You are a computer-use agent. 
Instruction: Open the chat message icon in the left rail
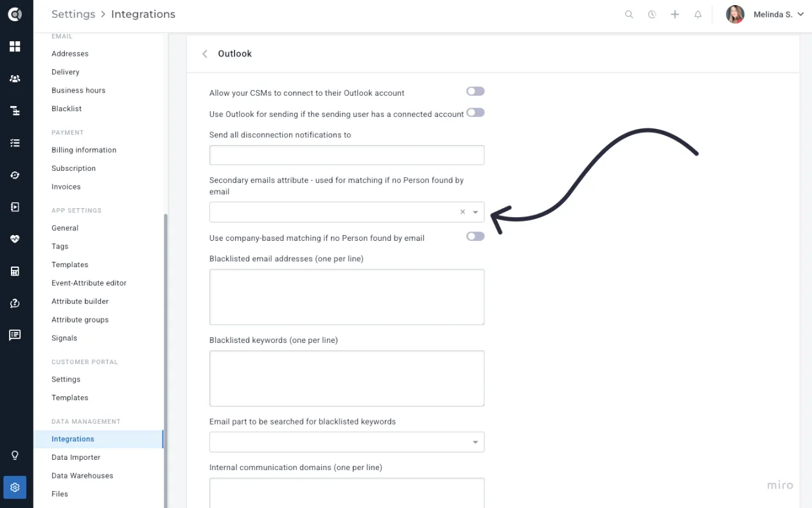coord(15,335)
